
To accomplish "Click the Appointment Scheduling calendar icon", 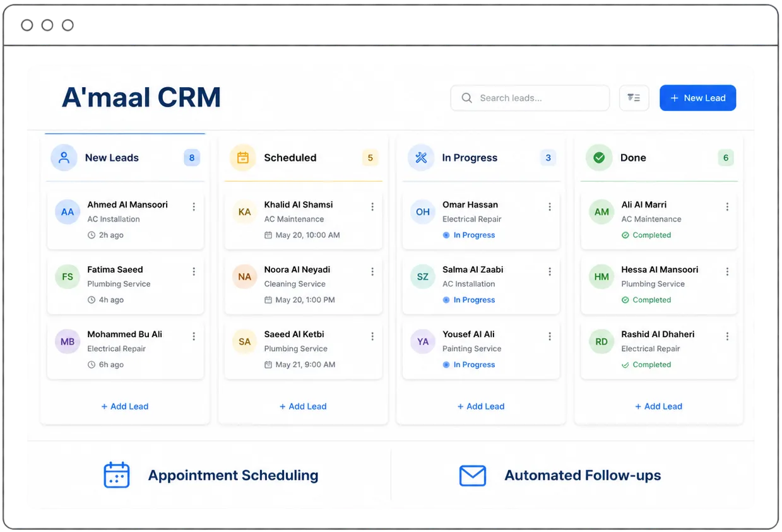I will (117, 475).
